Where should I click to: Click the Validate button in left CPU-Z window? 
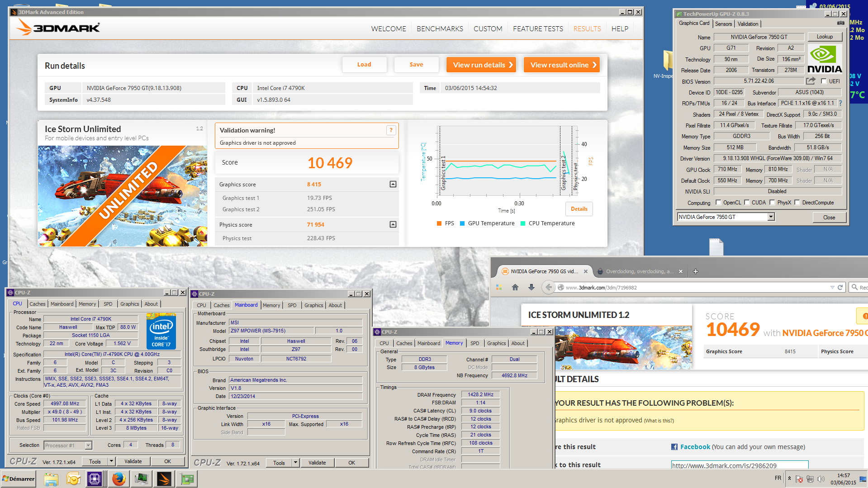[133, 461]
